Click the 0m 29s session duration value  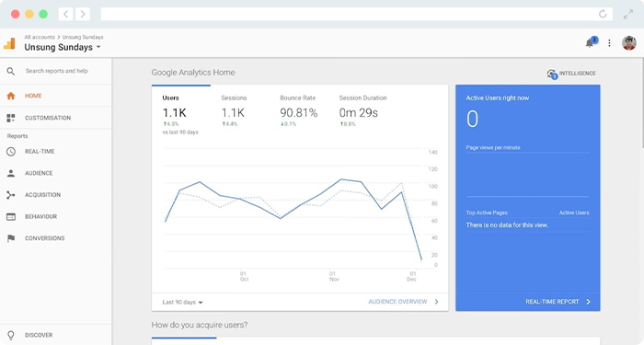pos(358,113)
